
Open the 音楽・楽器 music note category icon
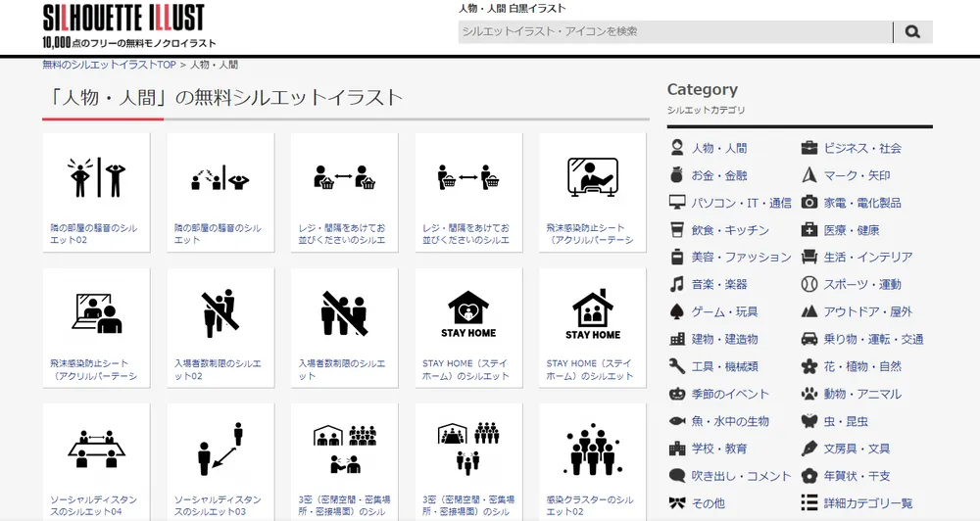coord(677,284)
